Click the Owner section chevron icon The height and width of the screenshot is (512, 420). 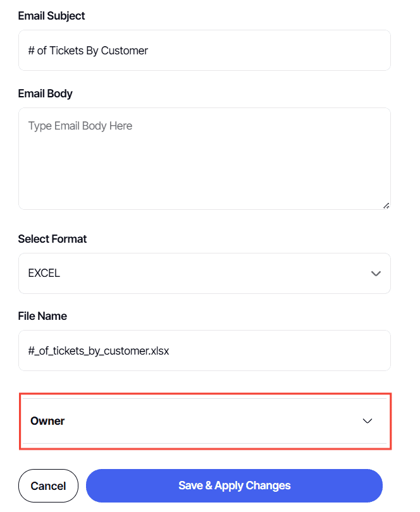[x=367, y=421]
